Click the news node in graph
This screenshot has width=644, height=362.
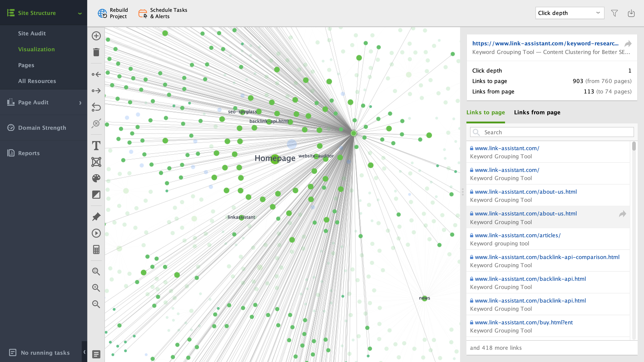tap(424, 298)
